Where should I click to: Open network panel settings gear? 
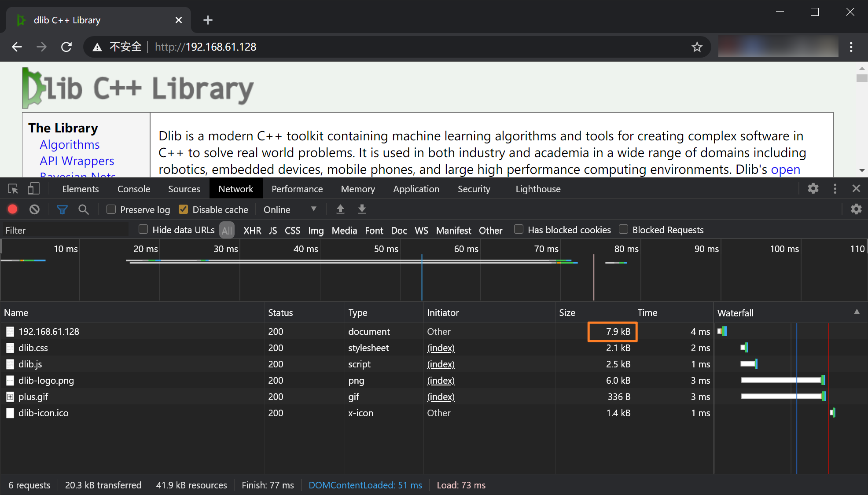(x=856, y=209)
